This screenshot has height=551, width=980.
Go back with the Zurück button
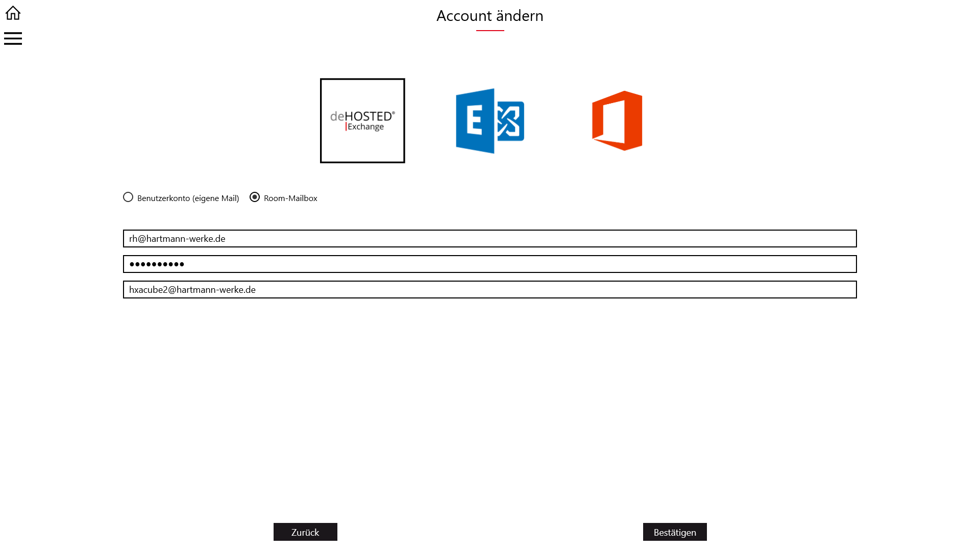pos(305,532)
